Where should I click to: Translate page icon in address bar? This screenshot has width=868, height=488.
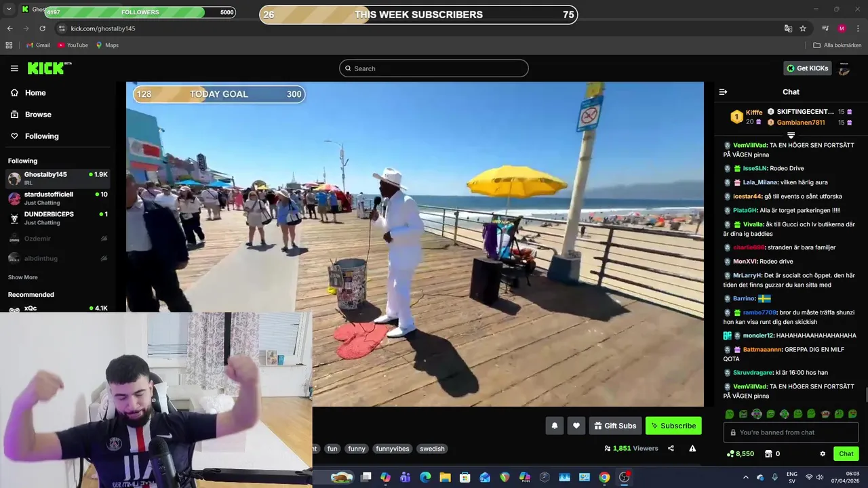click(788, 28)
